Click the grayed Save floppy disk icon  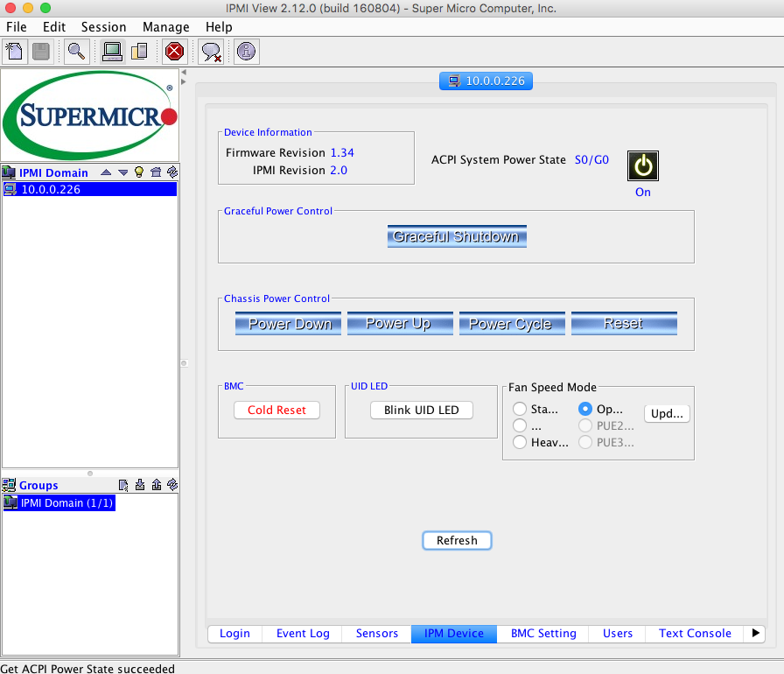pyautogui.click(x=41, y=51)
